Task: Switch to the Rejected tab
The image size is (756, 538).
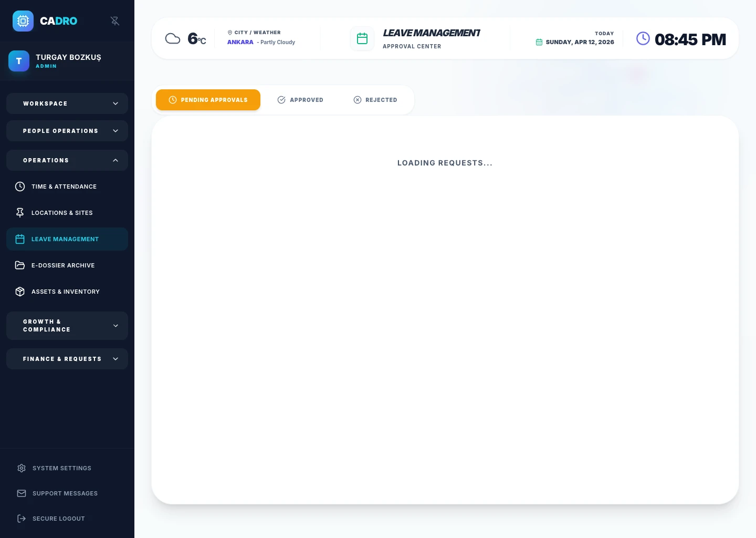Action: (375, 100)
